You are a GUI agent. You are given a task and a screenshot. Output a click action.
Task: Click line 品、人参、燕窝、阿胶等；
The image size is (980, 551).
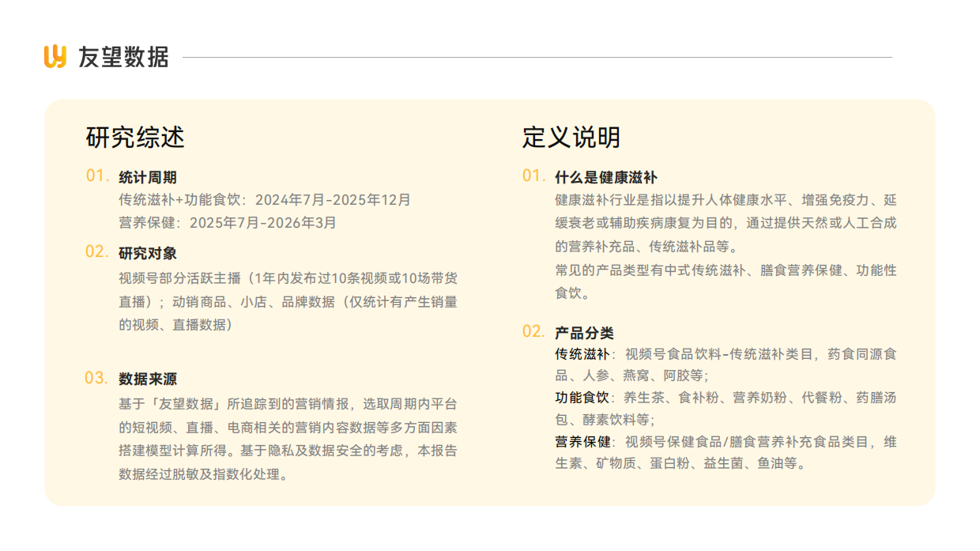coord(631,376)
